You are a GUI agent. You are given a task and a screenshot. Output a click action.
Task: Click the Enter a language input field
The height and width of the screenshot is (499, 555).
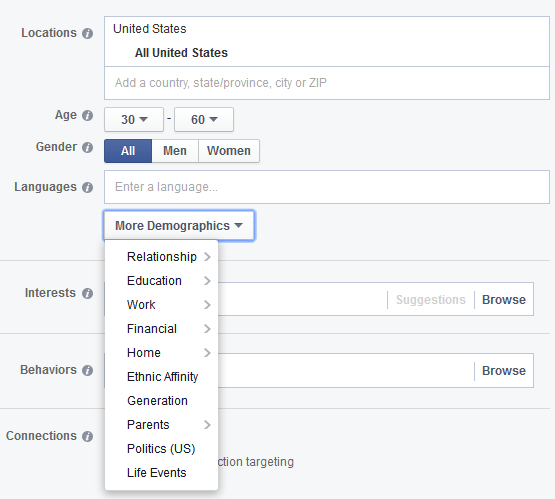[x=327, y=187]
